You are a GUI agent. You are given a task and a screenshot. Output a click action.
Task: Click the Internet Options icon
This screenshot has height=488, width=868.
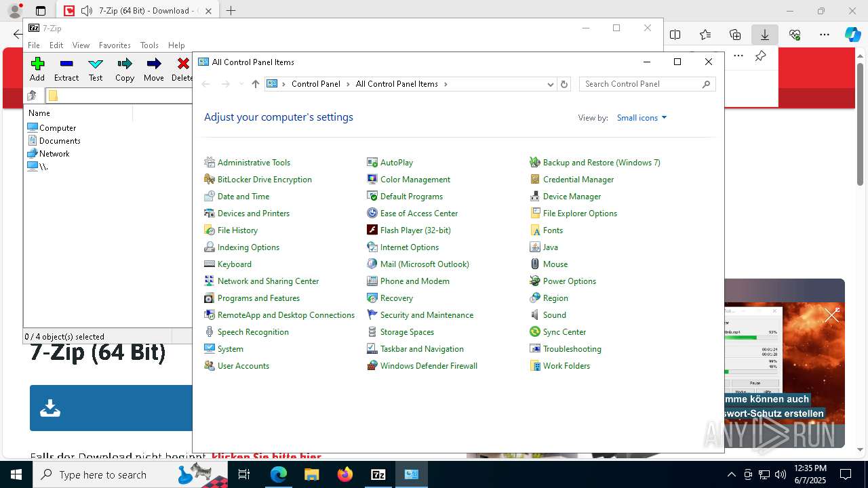tap(372, 247)
